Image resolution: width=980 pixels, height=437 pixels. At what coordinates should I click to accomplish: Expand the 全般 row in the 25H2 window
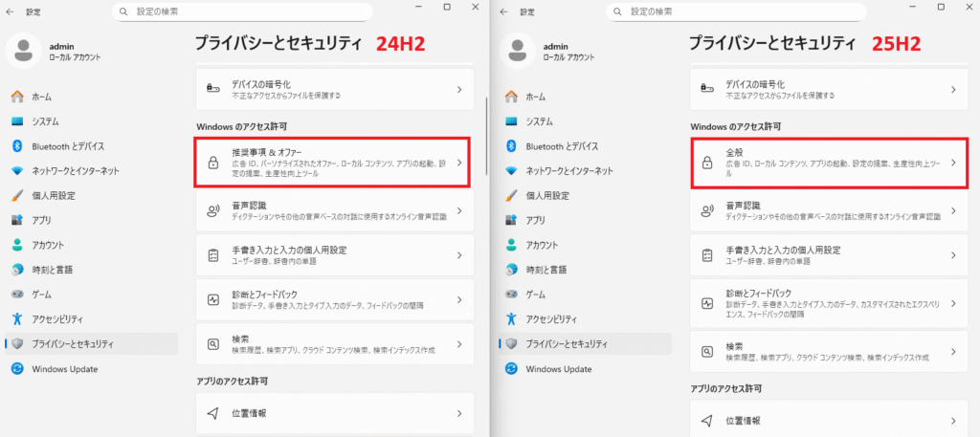pyautogui.click(x=827, y=163)
